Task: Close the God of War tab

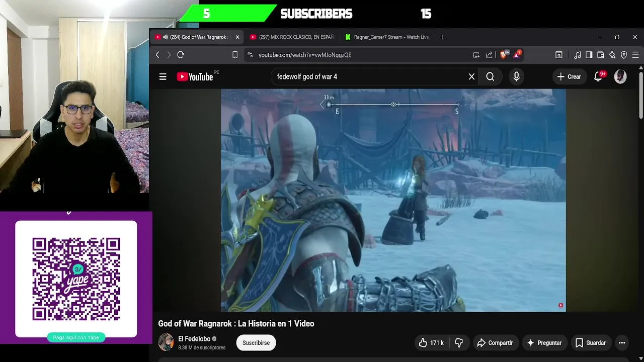Action: 237,37
